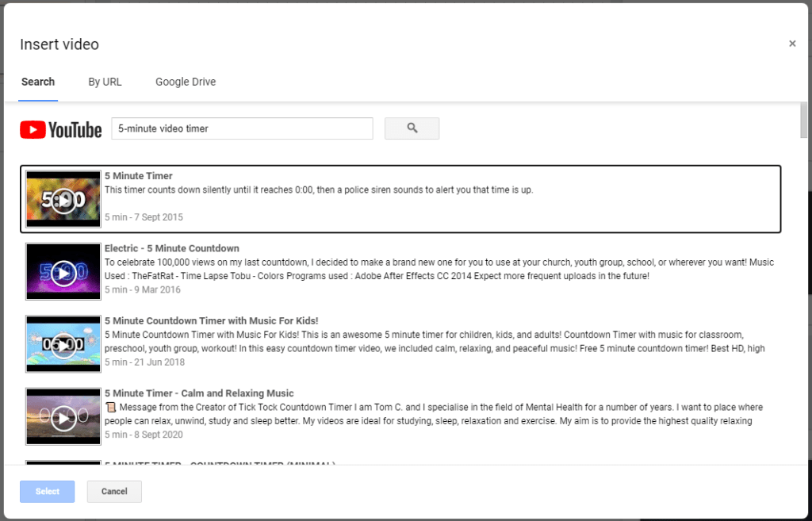The image size is (812, 521).
Task: Play the Electric 5 Minute Countdown thumbnail
Action: click(x=63, y=272)
